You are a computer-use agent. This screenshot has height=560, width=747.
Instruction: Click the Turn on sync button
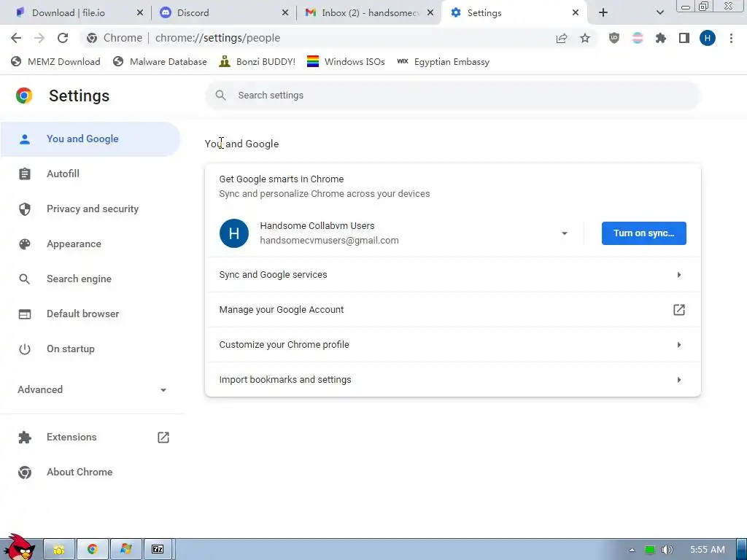(643, 233)
